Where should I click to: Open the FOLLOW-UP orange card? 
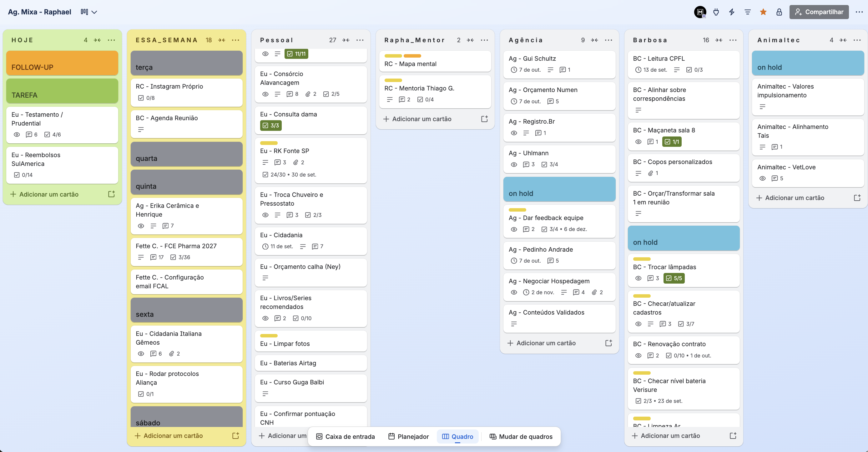(x=62, y=63)
